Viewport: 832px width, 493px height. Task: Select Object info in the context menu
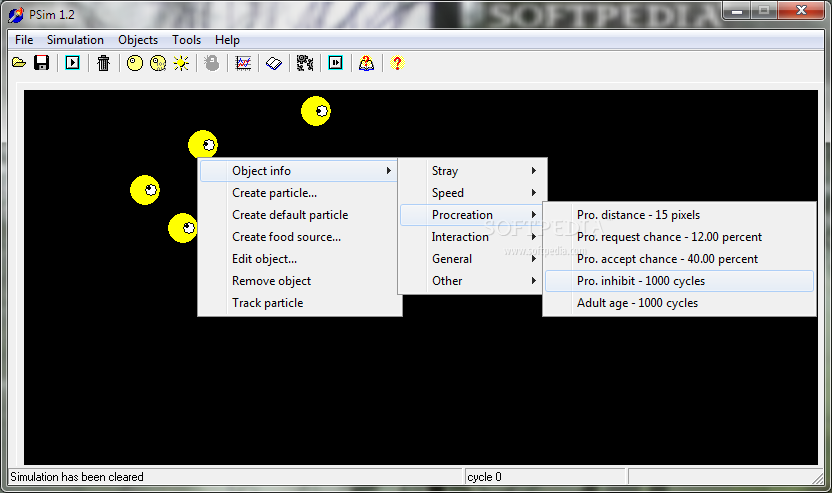pos(299,171)
